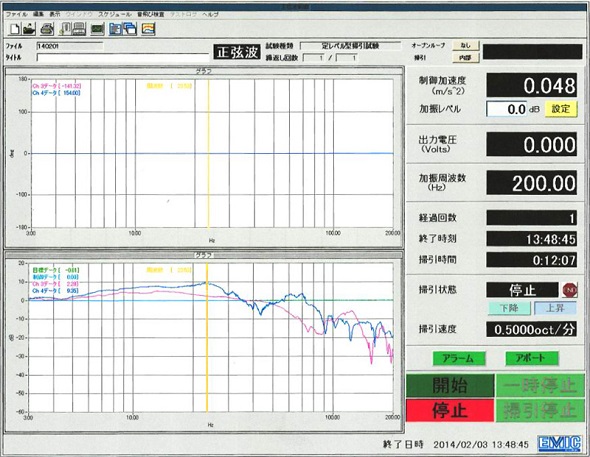The height and width of the screenshot is (457, 590).
Task: Click the 加振レベル dB value field
Action: 506,109
